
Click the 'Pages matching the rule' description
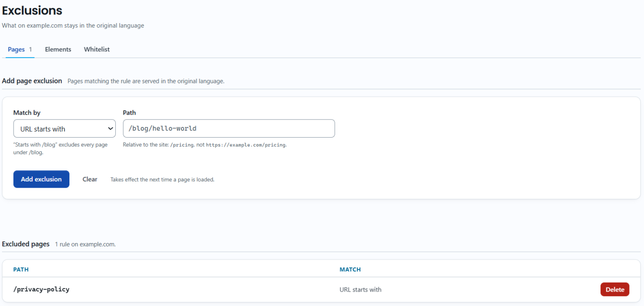click(x=146, y=81)
